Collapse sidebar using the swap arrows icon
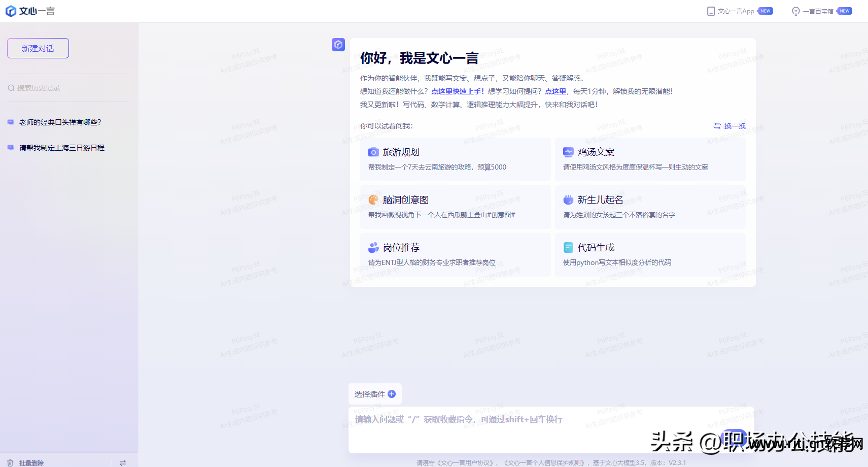This screenshot has width=868, height=467. click(x=123, y=463)
